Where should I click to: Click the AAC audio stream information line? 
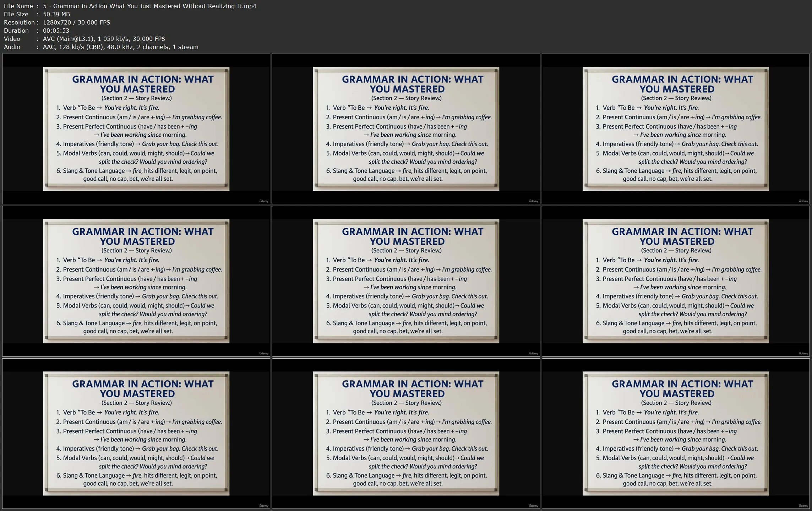coord(120,47)
